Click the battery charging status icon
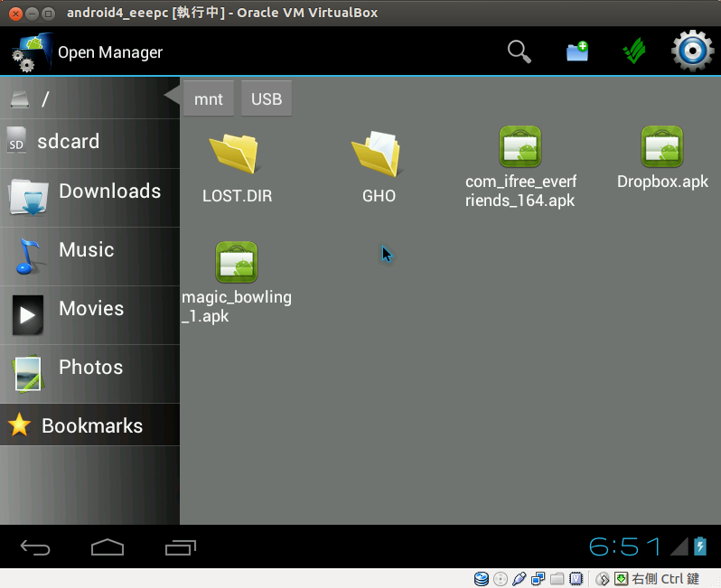The width and height of the screenshot is (721, 588). click(x=700, y=546)
